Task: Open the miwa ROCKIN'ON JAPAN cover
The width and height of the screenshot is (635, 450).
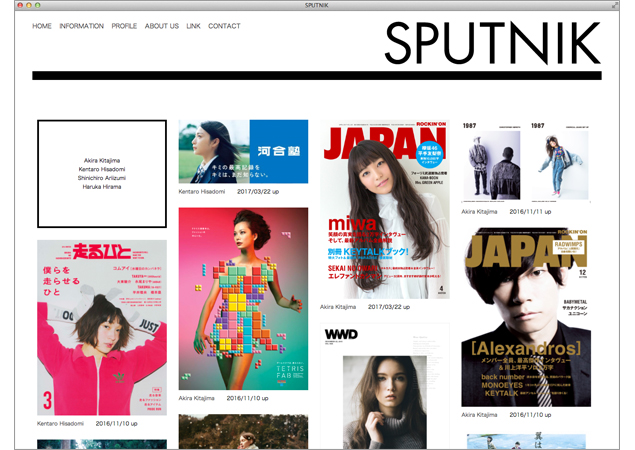Action: tap(385, 209)
